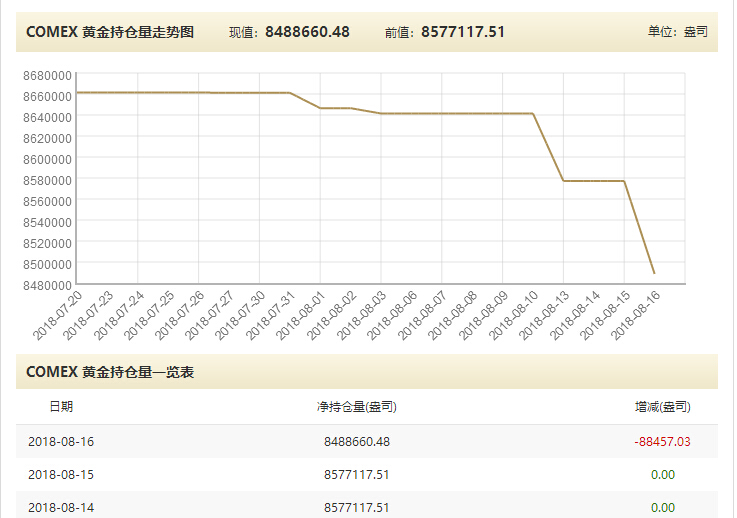
Task: Select the 8488660.48 table cell
Action: point(357,442)
